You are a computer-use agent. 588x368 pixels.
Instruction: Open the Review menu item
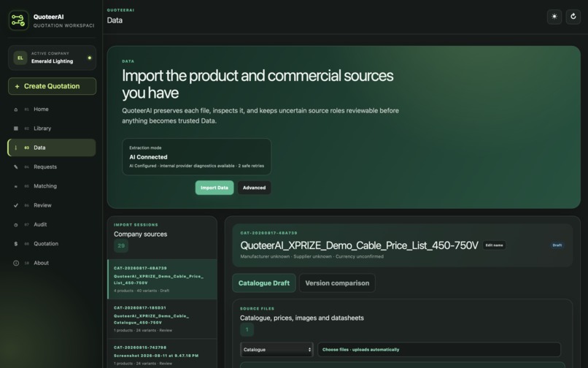[x=52, y=205]
